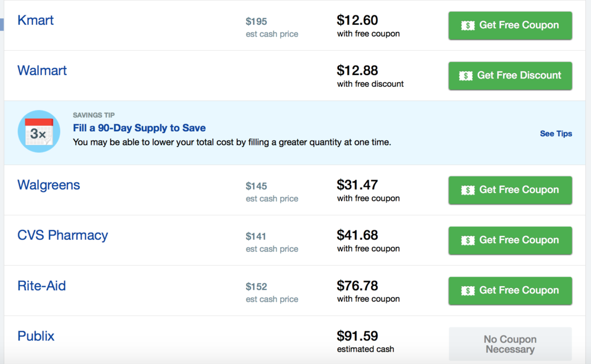Open the Kmart pharmacy link
The width and height of the screenshot is (591, 364).
[35, 21]
